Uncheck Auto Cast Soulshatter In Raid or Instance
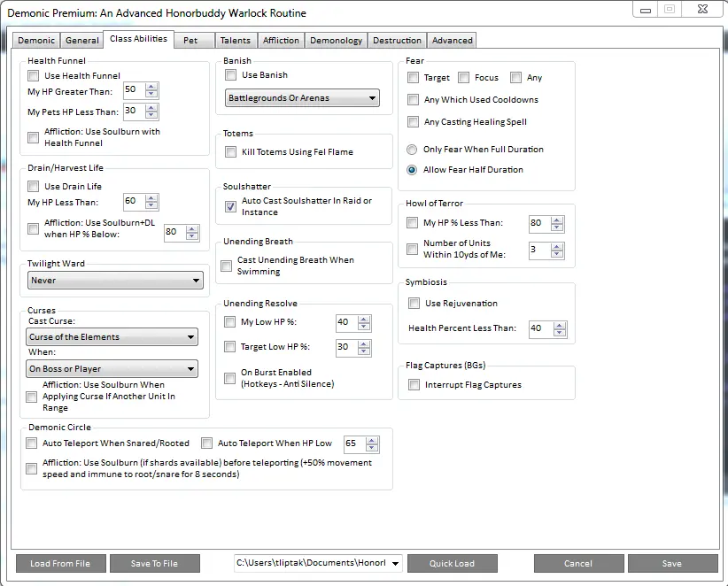Screen dimensions: 728x586 pos(230,206)
